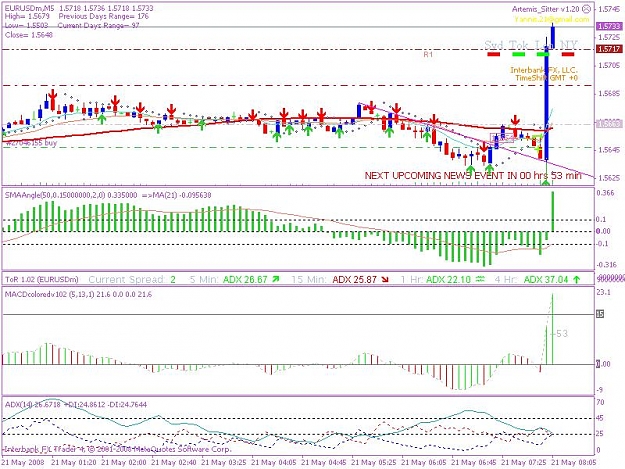The image size is (625, 469).
Task: Click the Artemis_Sitter v1.20 label
Action: pos(546,9)
